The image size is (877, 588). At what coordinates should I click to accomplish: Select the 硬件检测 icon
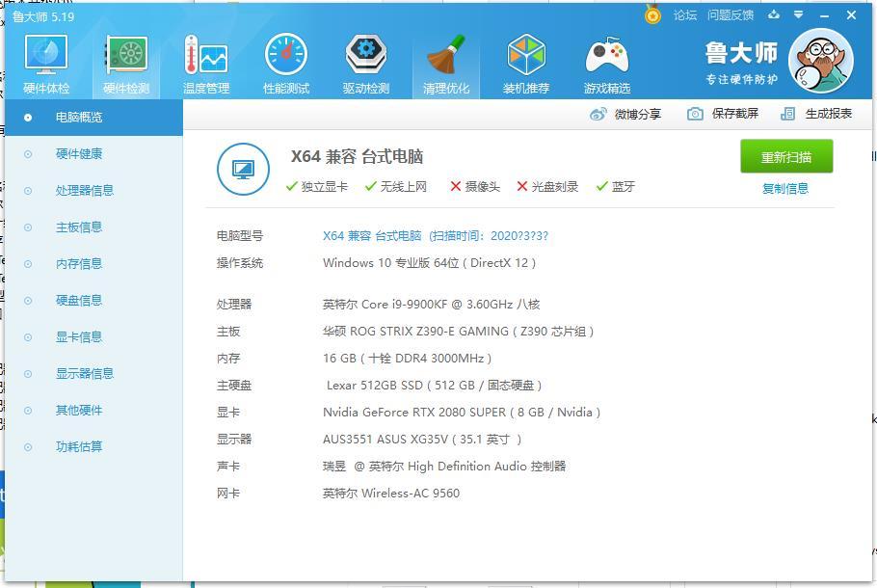pos(125,61)
